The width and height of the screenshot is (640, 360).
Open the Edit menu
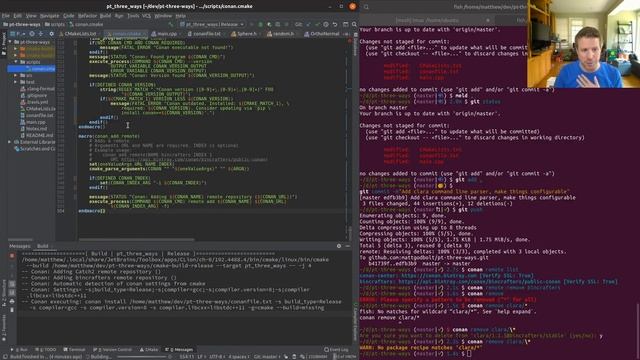(18, 16)
